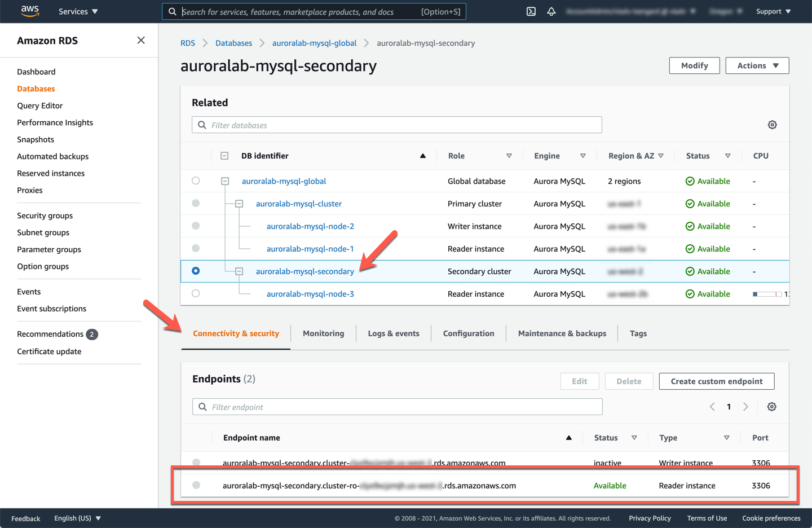Collapse the auroralab-mysql-cluster tree node

tap(240, 204)
